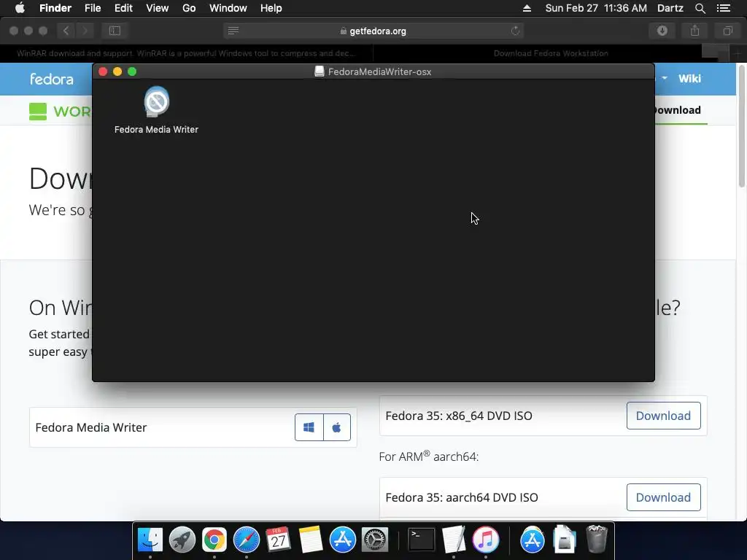Click the Fedora logo on the webpage

click(52, 79)
